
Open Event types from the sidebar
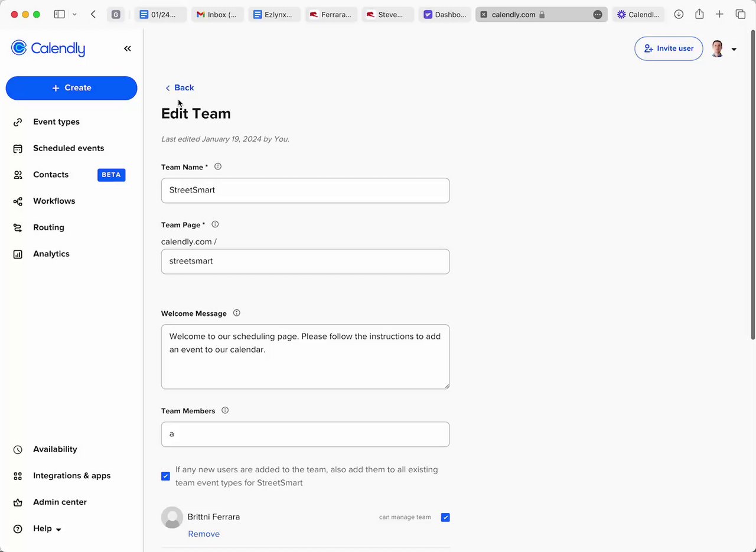tap(56, 122)
